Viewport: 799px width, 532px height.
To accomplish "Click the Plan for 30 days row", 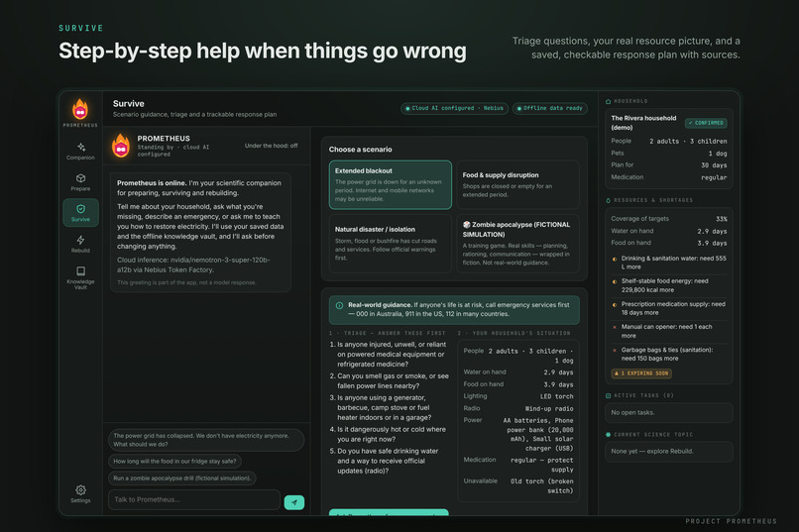I will pos(669,165).
